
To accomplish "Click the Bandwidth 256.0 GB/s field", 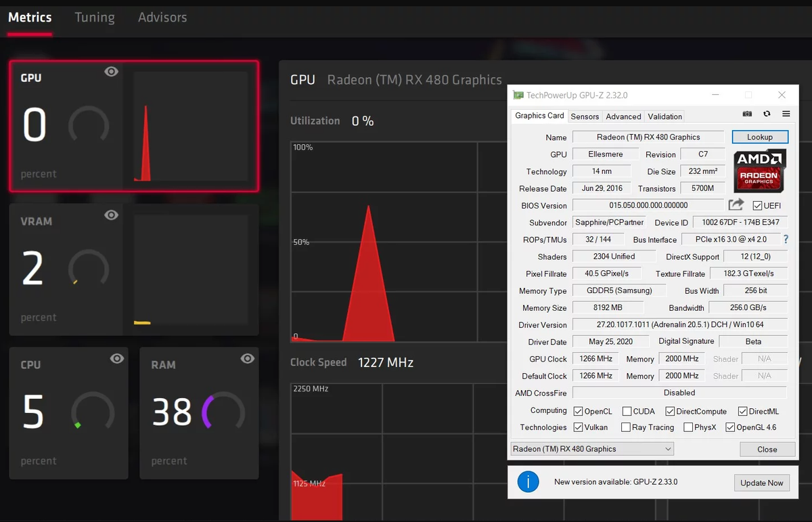I will click(750, 307).
